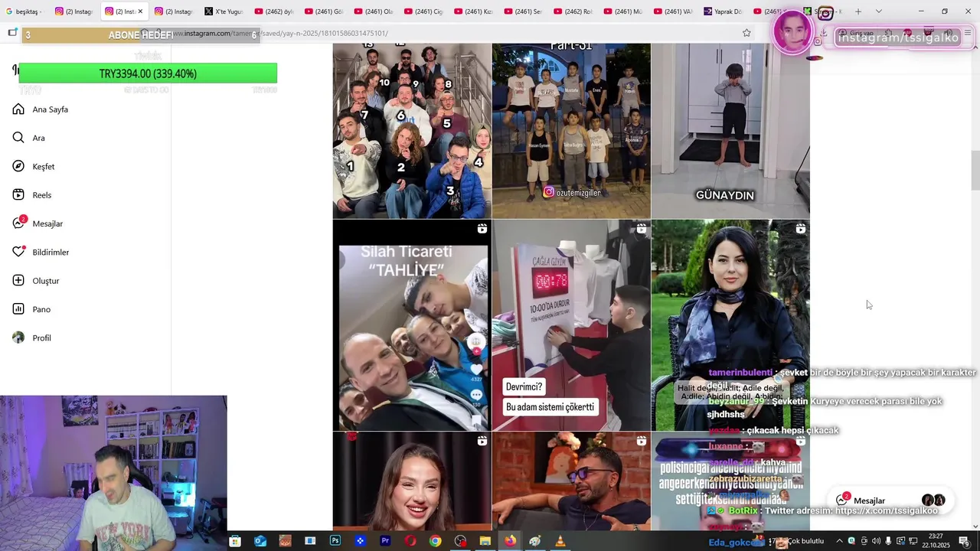This screenshot has width=980, height=551.
Task: Launch Premiere Pro from the taskbar
Action: 385,541
